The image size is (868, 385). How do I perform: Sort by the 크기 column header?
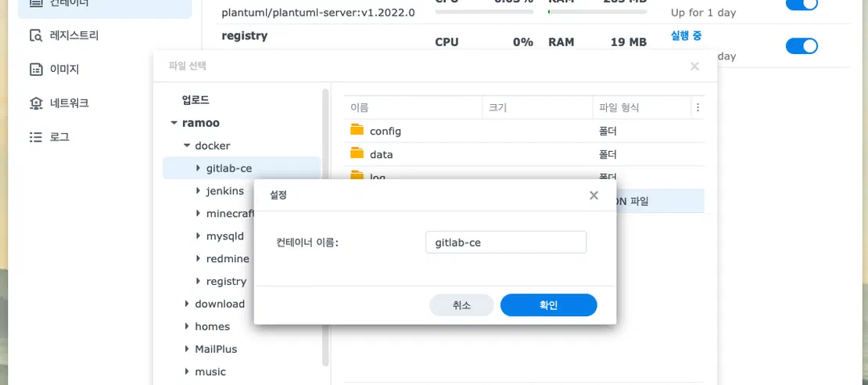point(537,107)
